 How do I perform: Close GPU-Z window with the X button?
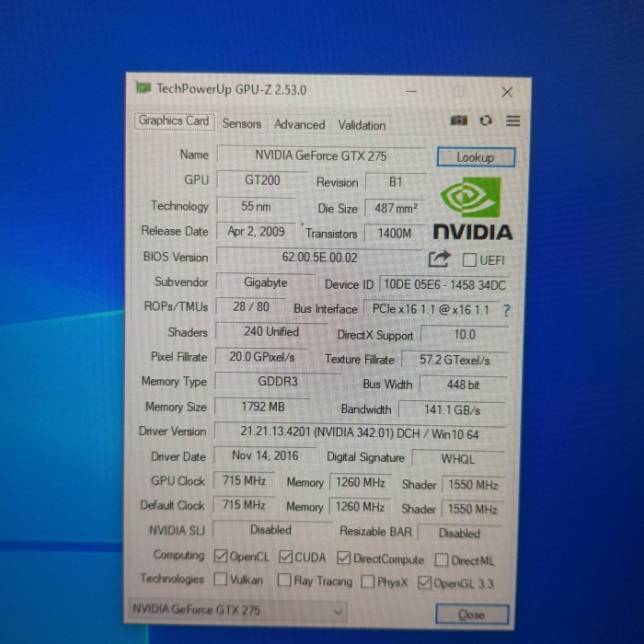(507, 92)
